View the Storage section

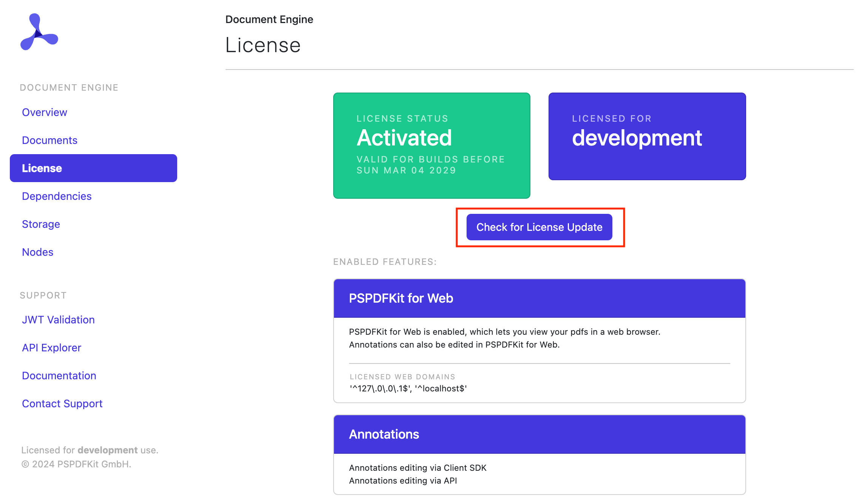click(x=41, y=224)
